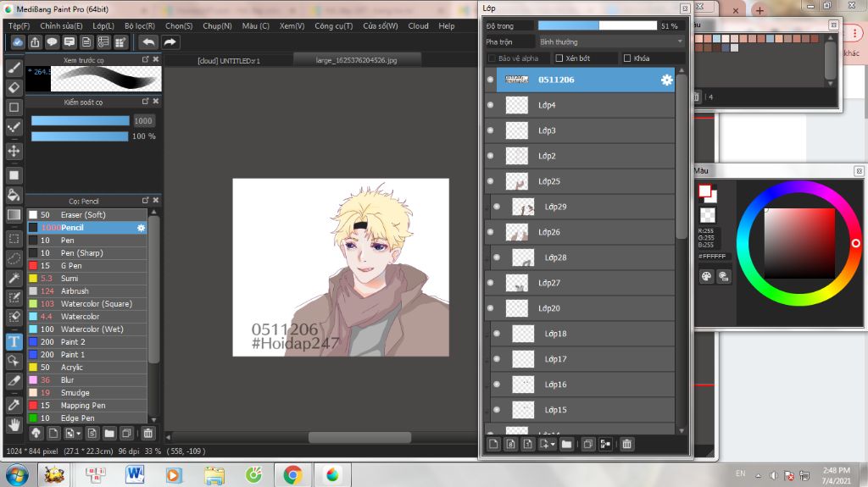The height and width of the screenshot is (487, 868).
Task: Merge layer down icon in layer panel
Action: [x=605, y=444]
